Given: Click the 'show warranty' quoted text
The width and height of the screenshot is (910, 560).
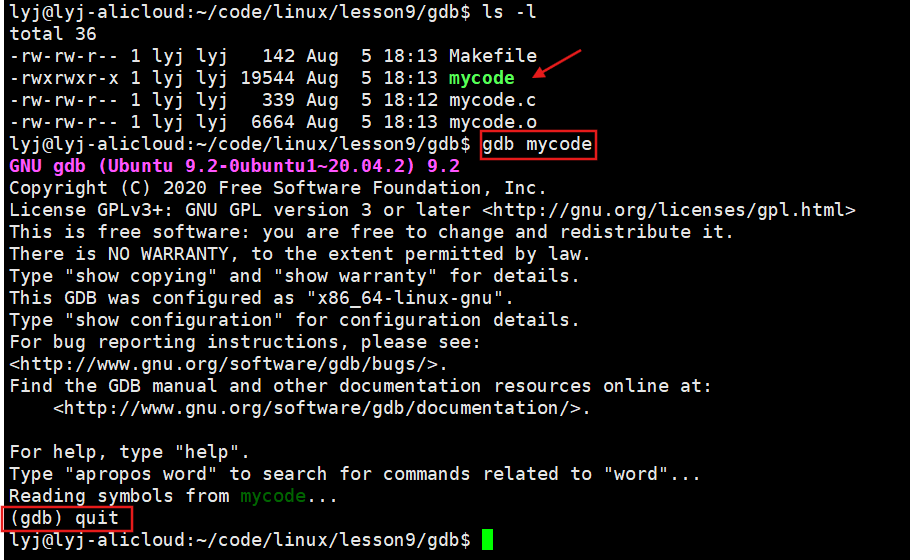Looking at the screenshot, I should pos(355,276).
